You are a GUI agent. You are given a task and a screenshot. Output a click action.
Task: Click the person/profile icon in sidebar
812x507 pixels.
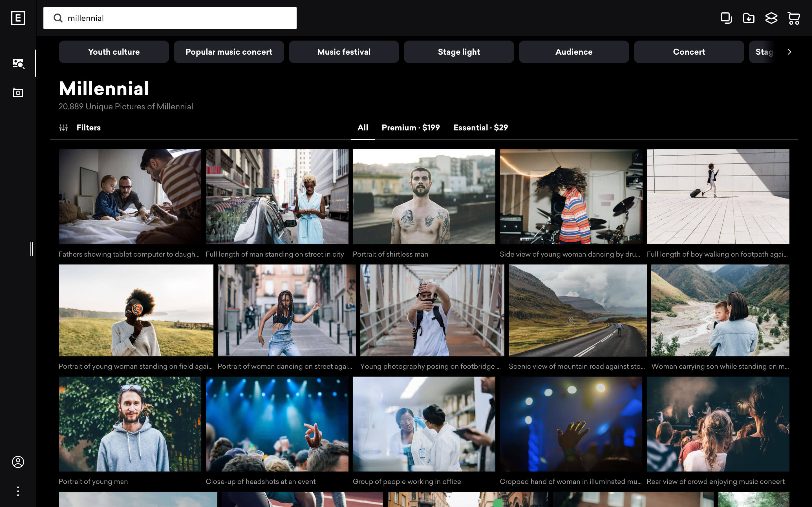click(18, 461)
